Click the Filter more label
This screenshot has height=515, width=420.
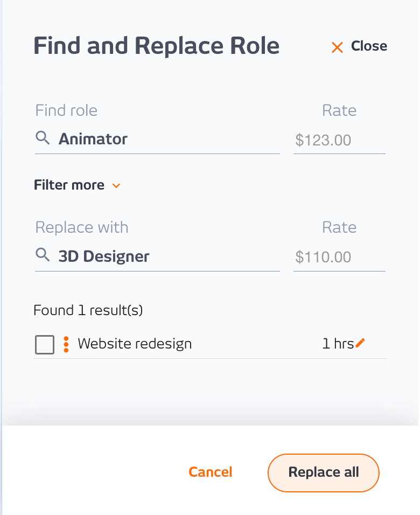(x=69, y=185)
